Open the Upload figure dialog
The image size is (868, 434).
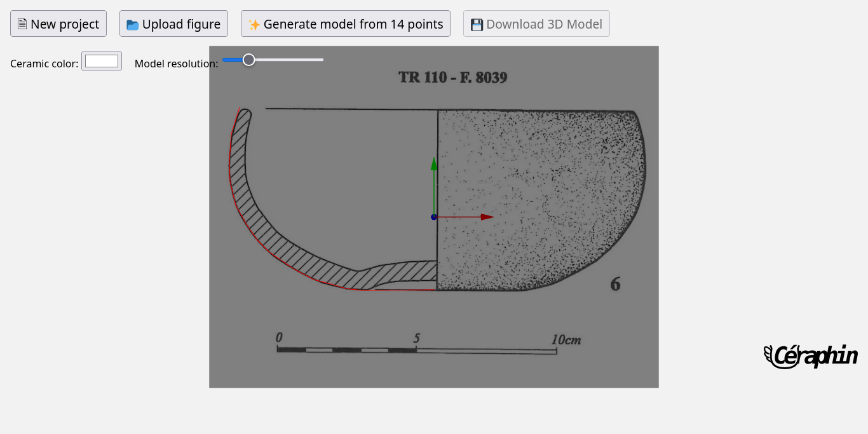tap(173, 24)
